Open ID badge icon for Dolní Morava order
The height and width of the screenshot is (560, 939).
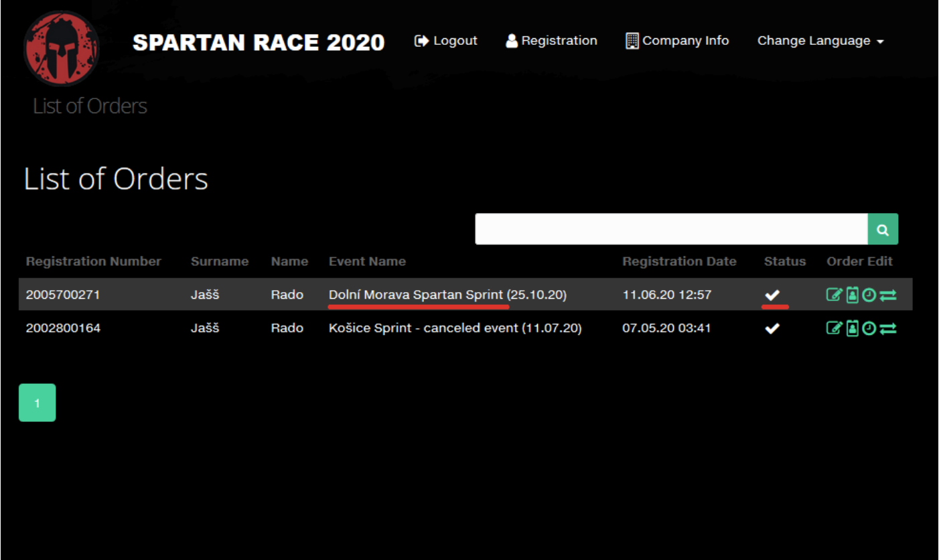coord(852,295)
